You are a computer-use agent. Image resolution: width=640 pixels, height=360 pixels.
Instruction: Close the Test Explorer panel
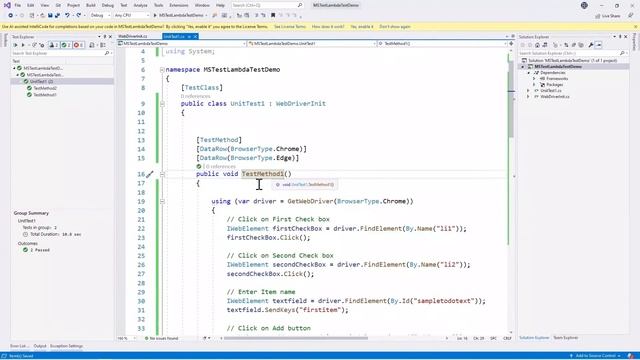pyautogui.click(x=110, y=37)
